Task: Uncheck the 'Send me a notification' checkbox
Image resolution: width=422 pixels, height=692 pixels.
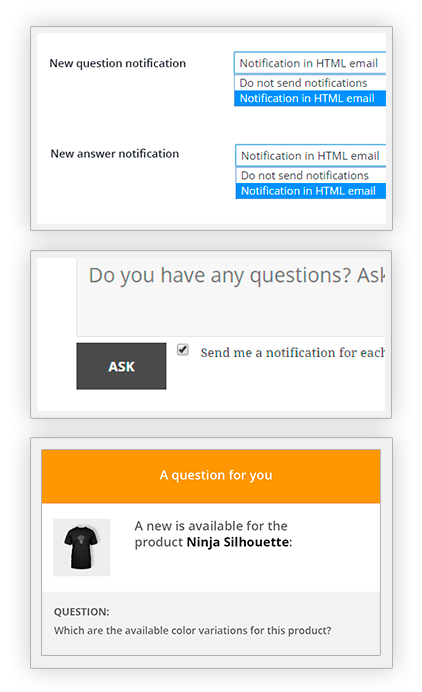Action: [183, 350]
